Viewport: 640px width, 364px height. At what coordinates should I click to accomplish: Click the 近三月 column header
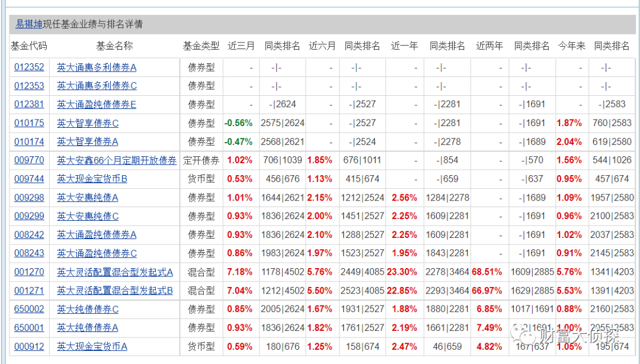point(241,46)
